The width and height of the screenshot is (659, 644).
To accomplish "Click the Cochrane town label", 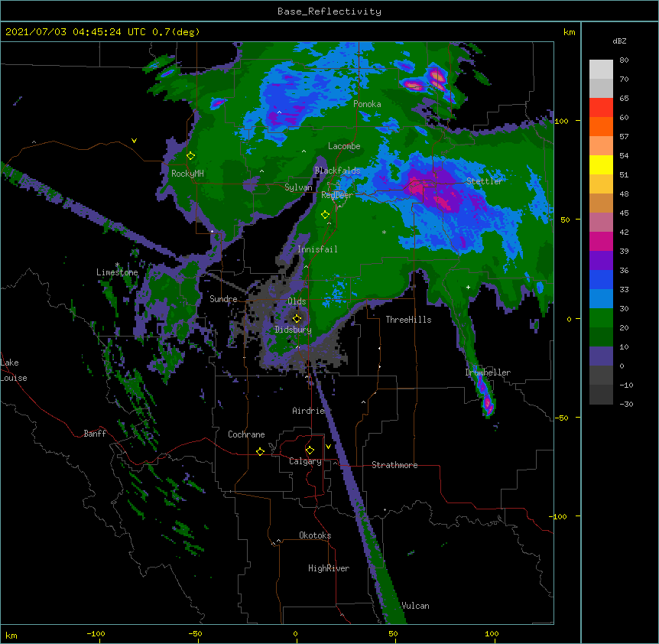I will point(246,434).
